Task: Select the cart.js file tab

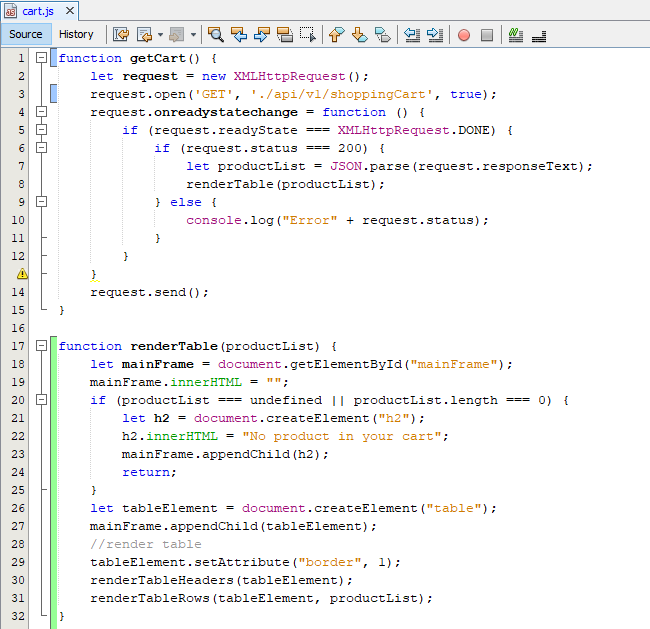Action: click(x=38, y=11)
